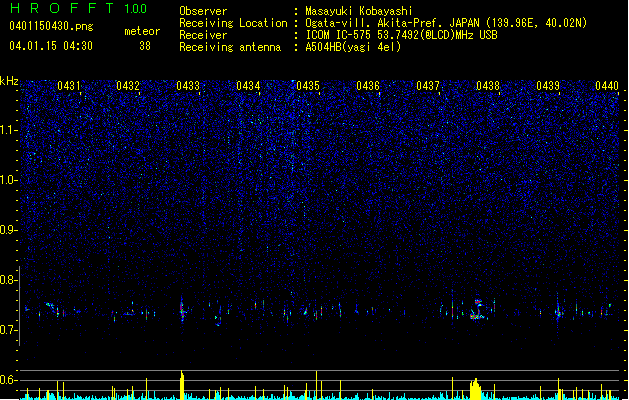Click the HROFFT 1.0.0 title text

tap(78, 8)
